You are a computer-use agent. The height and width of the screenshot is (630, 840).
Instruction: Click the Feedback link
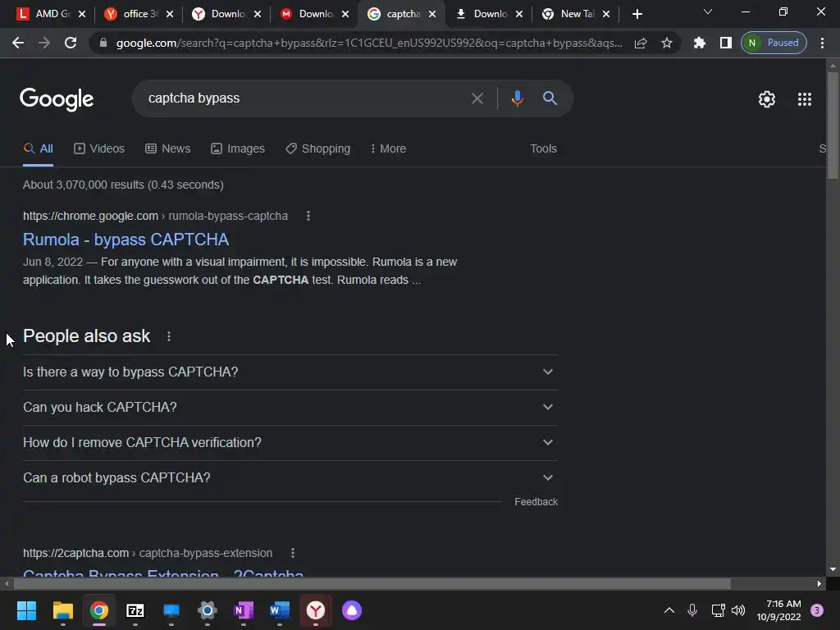click(536, 502)
